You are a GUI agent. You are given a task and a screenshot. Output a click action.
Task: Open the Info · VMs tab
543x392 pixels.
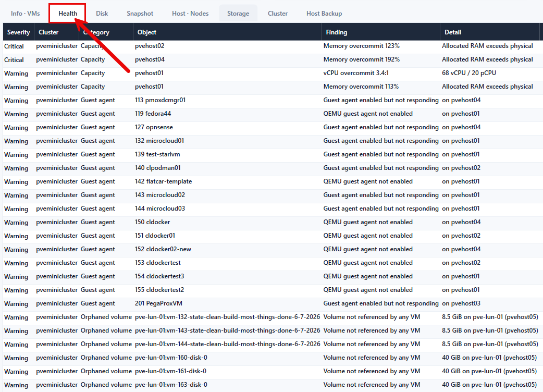point(26,14)
